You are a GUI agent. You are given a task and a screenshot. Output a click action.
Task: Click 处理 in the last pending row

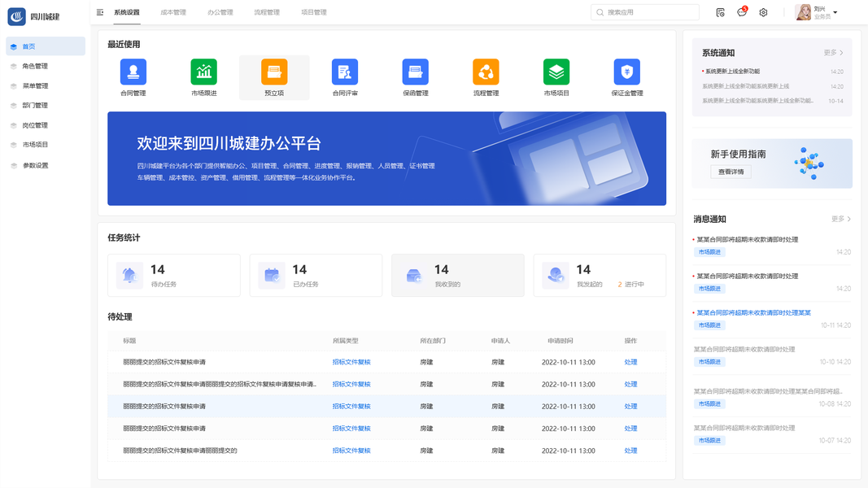[x=630, y=451]
